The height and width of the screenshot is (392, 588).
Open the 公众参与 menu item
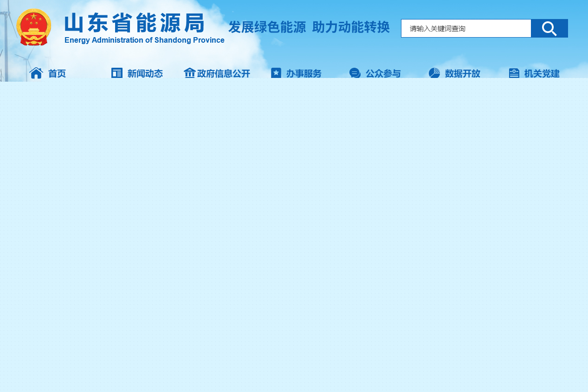383,74
